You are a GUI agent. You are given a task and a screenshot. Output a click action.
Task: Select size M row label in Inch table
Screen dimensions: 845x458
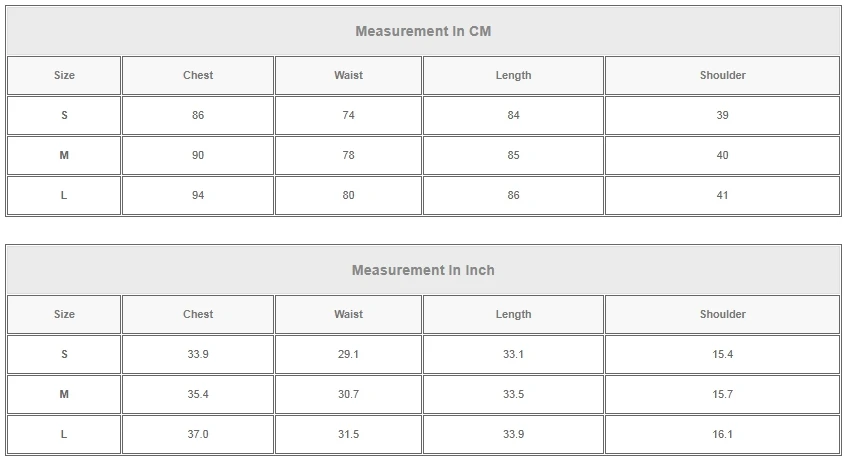pyautogui.click(x=64, y=394)
